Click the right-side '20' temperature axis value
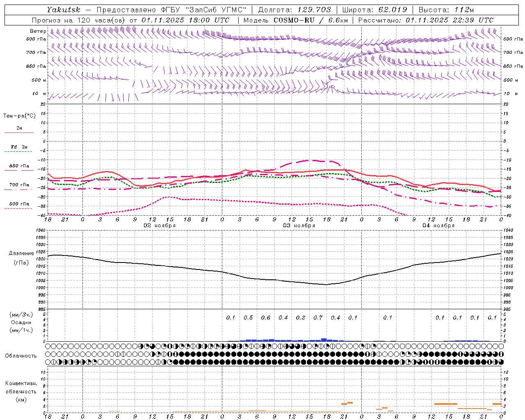Screen dimensions: 525x420 506,104
